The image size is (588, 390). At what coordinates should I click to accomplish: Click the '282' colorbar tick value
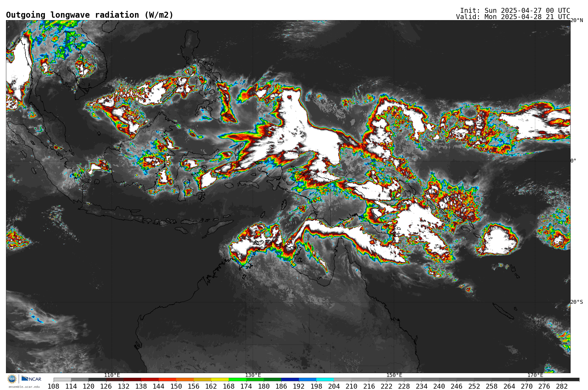tap(562, 386)
